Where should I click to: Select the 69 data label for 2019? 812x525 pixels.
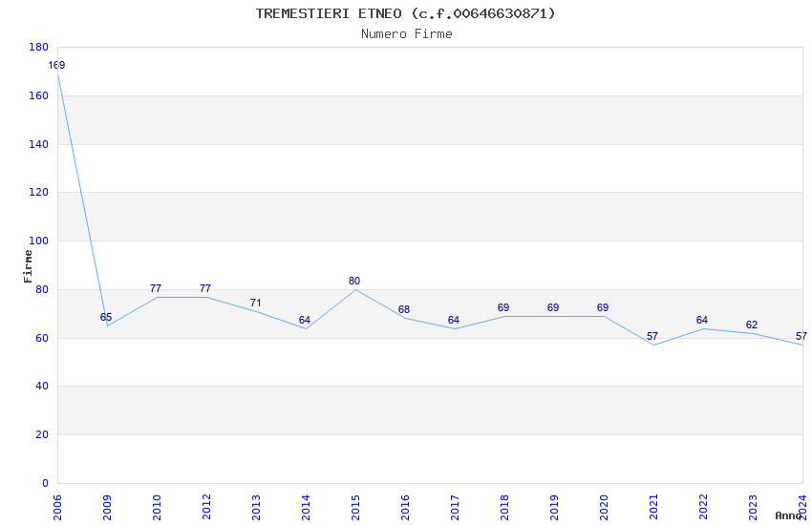pos(553,307)
